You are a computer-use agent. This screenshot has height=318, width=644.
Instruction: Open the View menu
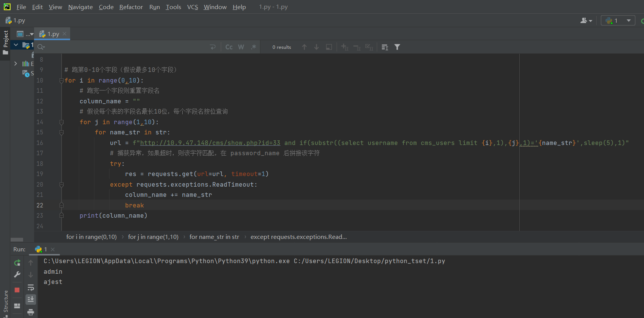[x=55, y=7]
